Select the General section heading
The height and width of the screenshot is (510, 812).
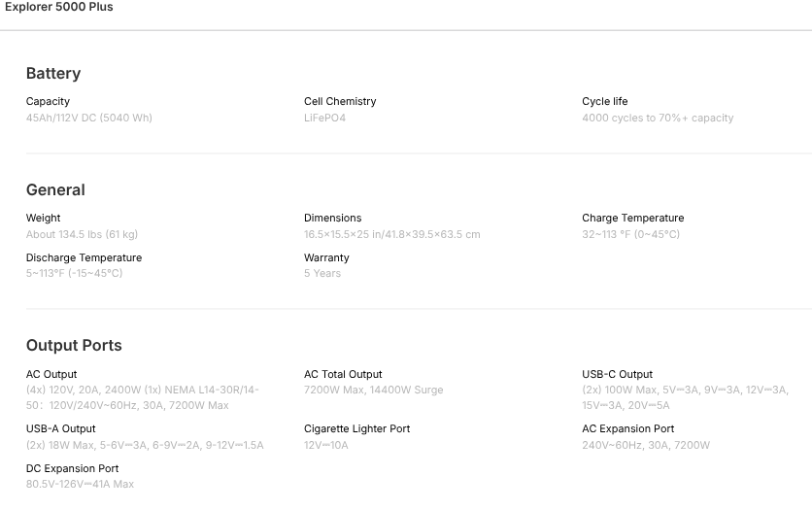55,190
